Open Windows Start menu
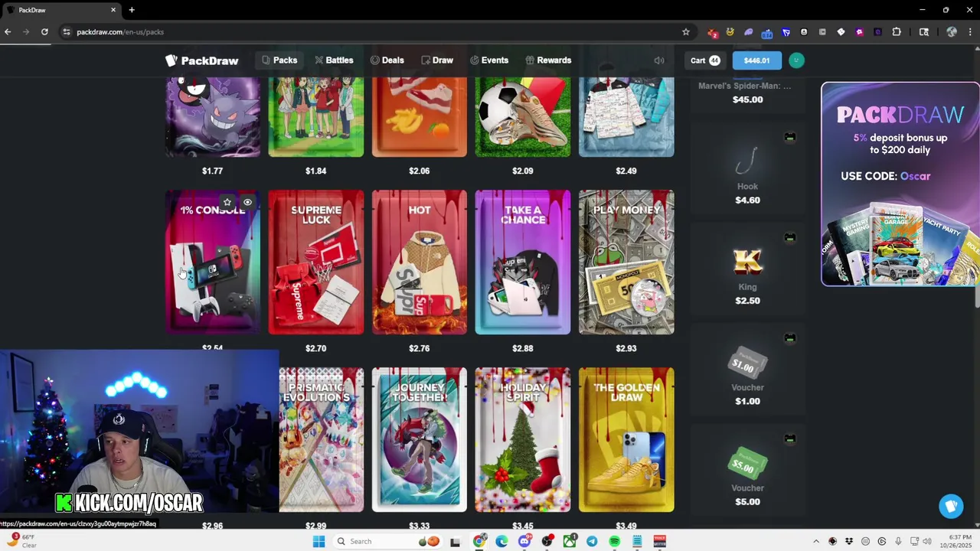 pos(318,542)
